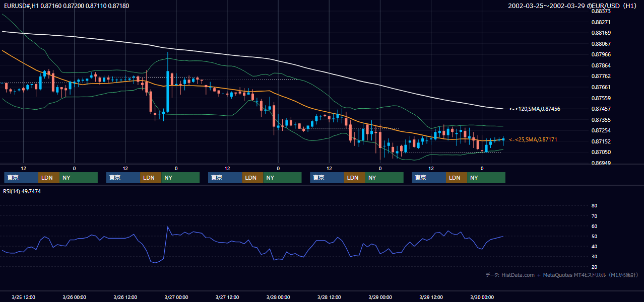Click the RSI level 40 label
Image resolution: width=644 pixels, height=302 pixels.
pyautogui.click(x=594, y=246)
